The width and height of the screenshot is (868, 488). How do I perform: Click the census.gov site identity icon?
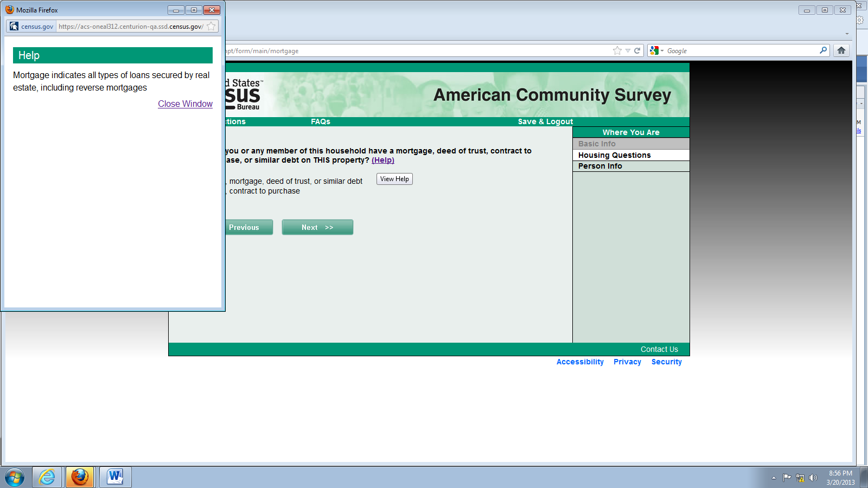point(14,26)
